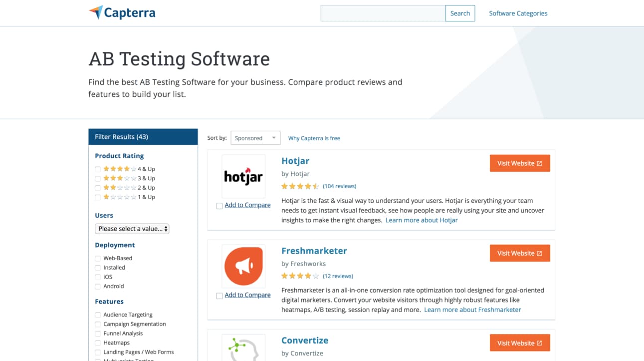
Task: Focus the search input field
Action: pos(383,13)
